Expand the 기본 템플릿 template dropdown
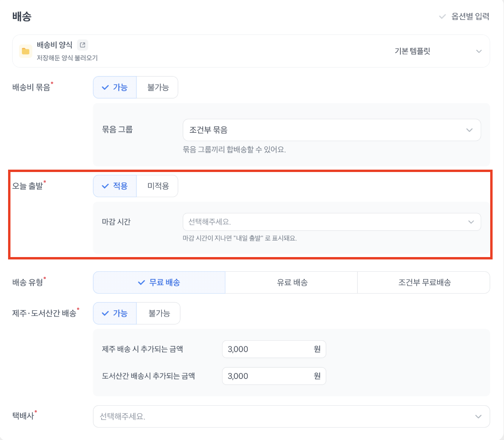504x440 pixels. (437, 51)
